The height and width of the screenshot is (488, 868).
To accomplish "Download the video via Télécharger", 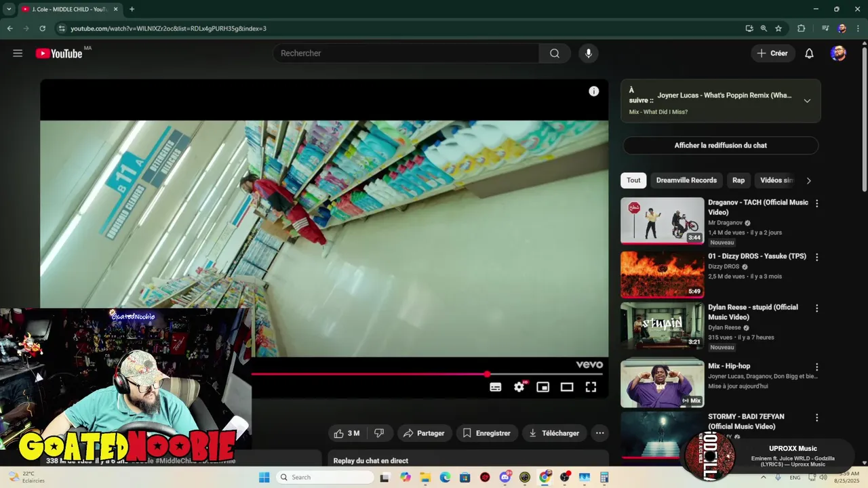I will pos(555,433).
